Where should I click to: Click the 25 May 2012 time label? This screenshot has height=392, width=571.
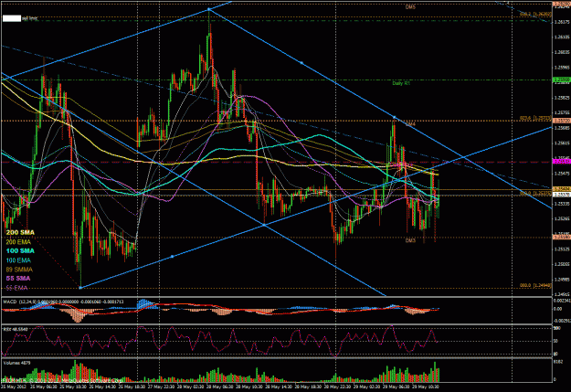tap(13, 387)
